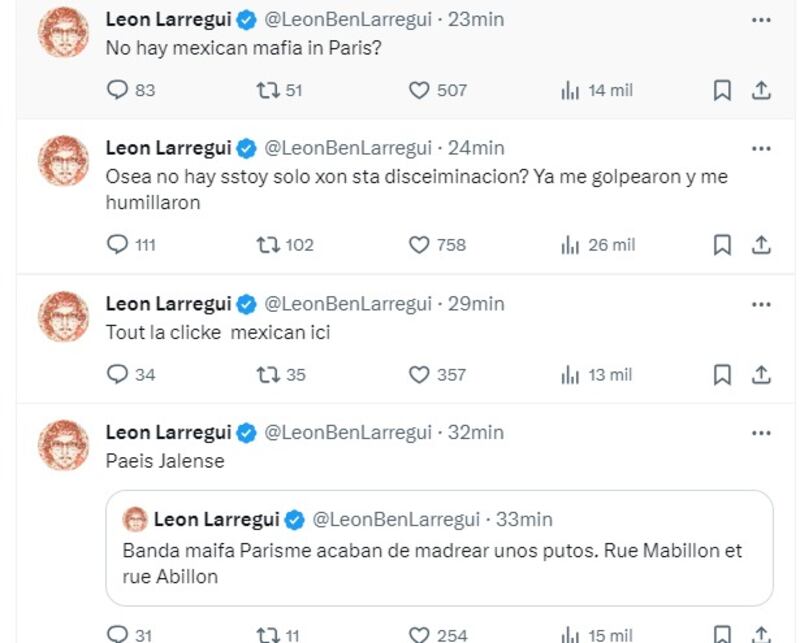800x643 pixels.
Task: Share the 'Tout la clicke mexican ici' tweet
Action: click(x=761, y=375)
